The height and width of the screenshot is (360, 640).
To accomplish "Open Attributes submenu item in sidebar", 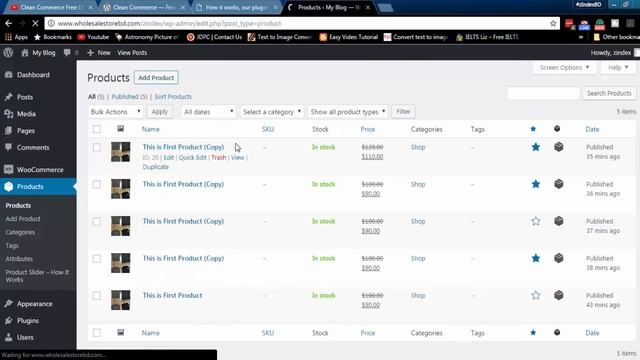I will 19,259.
